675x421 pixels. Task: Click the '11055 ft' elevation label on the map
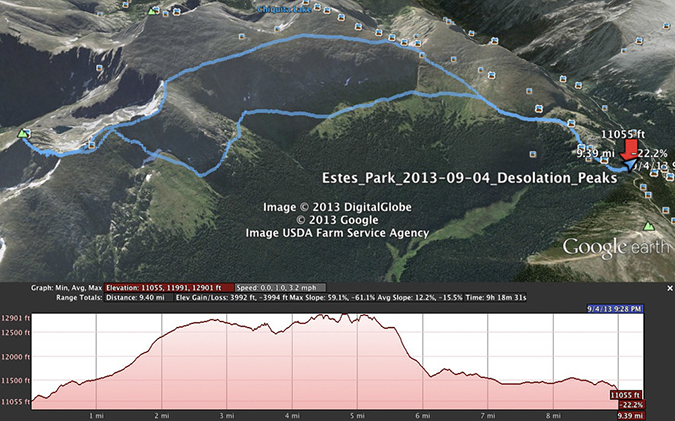[x=623, y=134]
